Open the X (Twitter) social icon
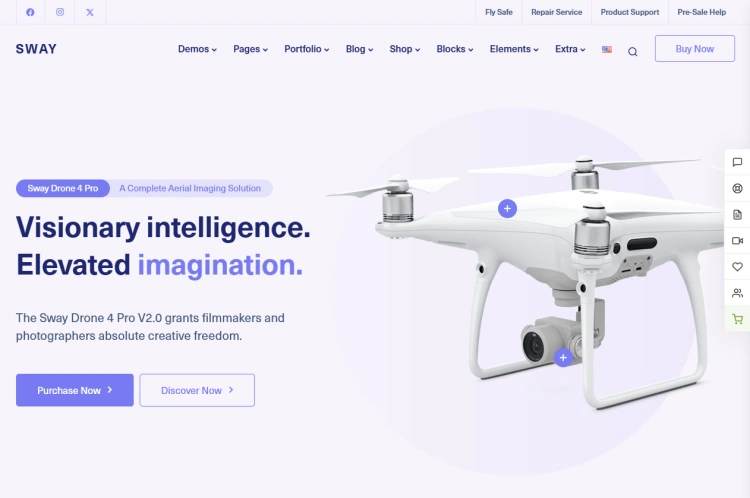The image size is (750, 498). [x=90, y=12]
